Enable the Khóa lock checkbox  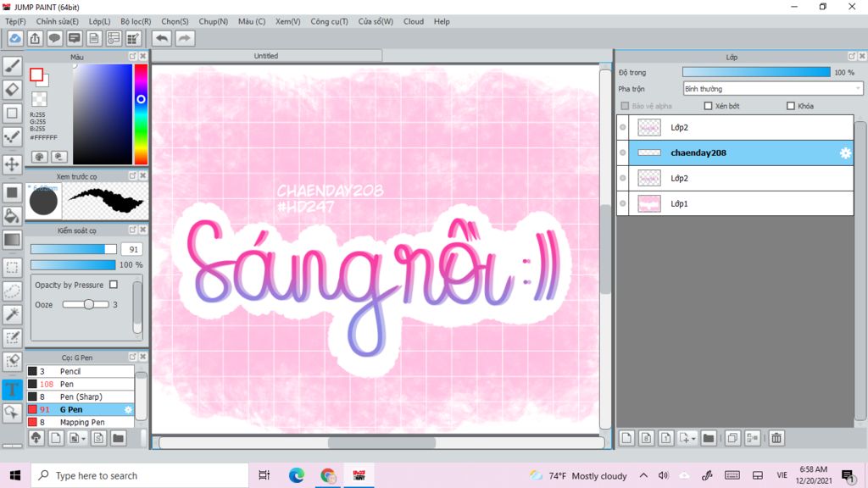coord(791,106)
